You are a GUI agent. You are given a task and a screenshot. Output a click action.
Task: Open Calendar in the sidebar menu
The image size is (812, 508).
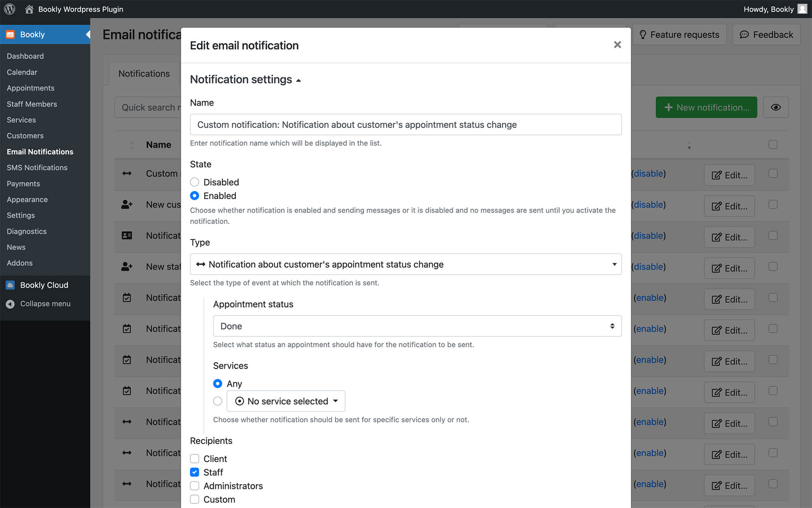(x=22, y=72)
